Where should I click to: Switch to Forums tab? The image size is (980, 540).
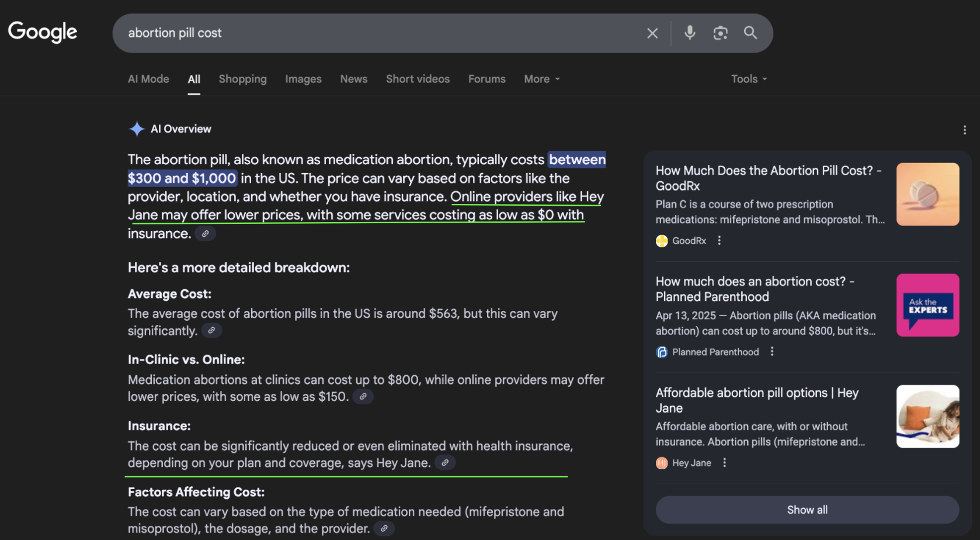pos(487,79)
